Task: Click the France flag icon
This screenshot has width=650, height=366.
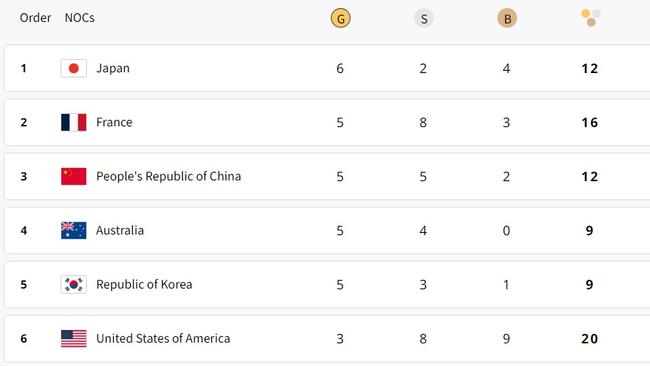Action: (x=74, y=122)
